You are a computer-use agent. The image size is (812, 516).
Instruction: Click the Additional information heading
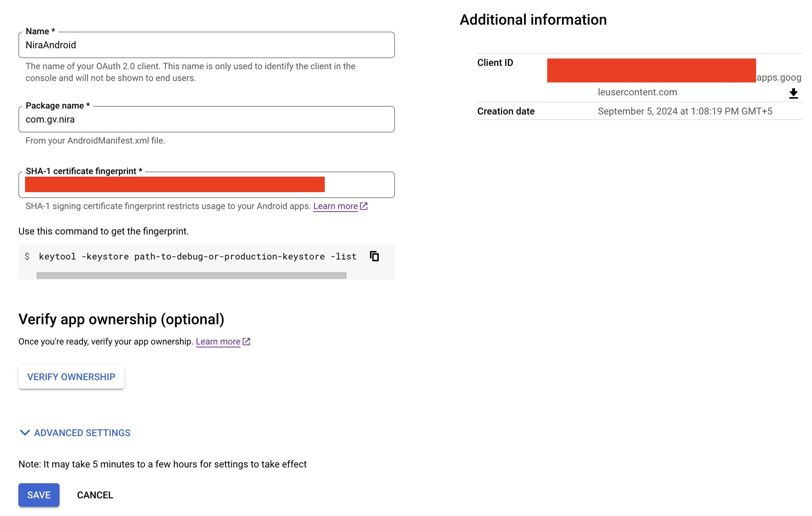[x=533, y=20]
